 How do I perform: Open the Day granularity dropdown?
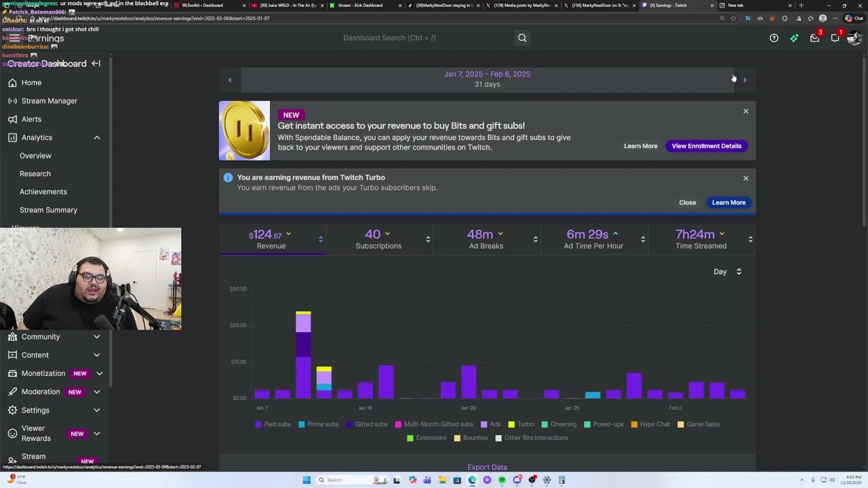tap(728, 272)
